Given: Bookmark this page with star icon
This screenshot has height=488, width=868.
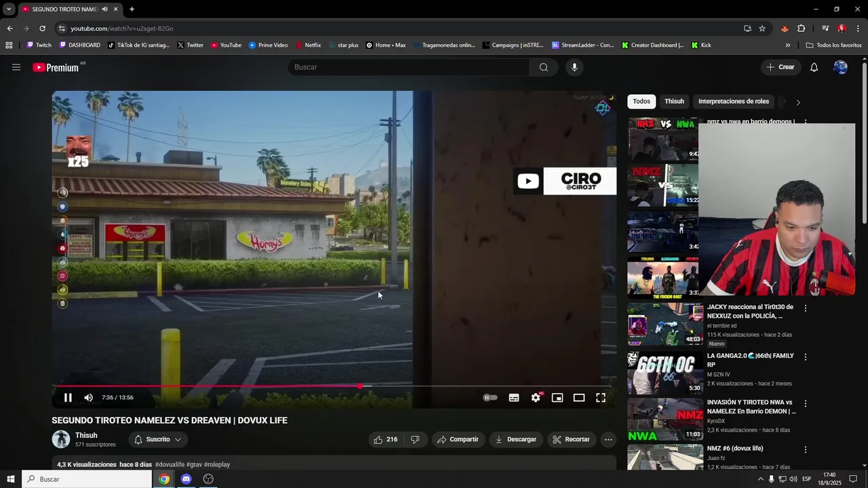Looking at the screenshot, I should tap(762, 28).
